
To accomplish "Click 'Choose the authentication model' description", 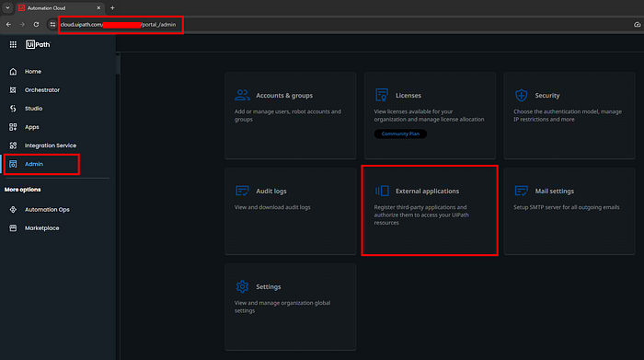I will (x=568, y=115).
